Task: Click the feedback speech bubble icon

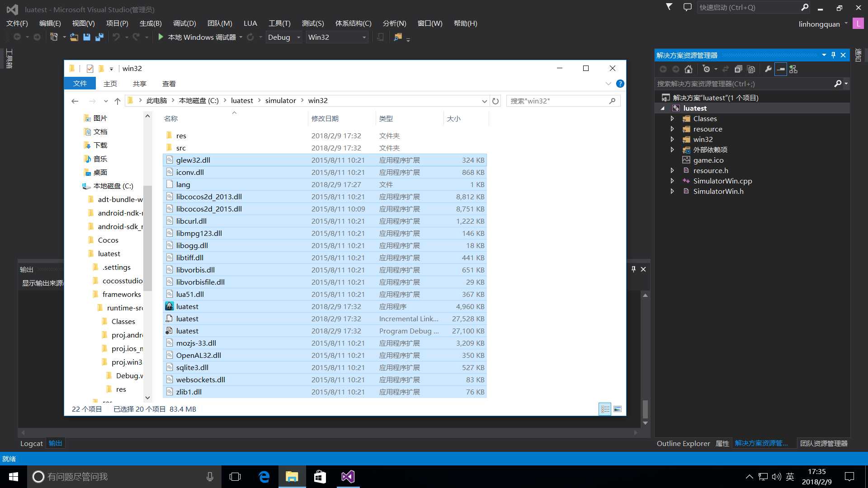Action: (x=687, y=7)
